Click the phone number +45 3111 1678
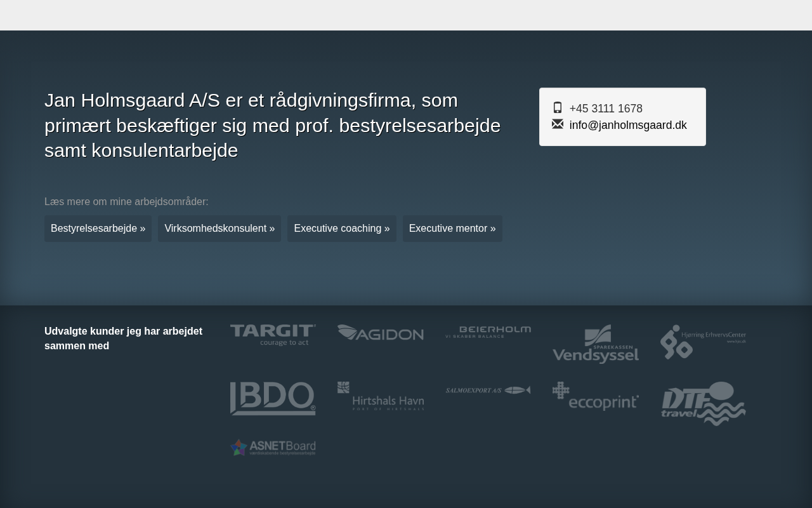Viewport: 812px width, 508px height. pos(606,109)
